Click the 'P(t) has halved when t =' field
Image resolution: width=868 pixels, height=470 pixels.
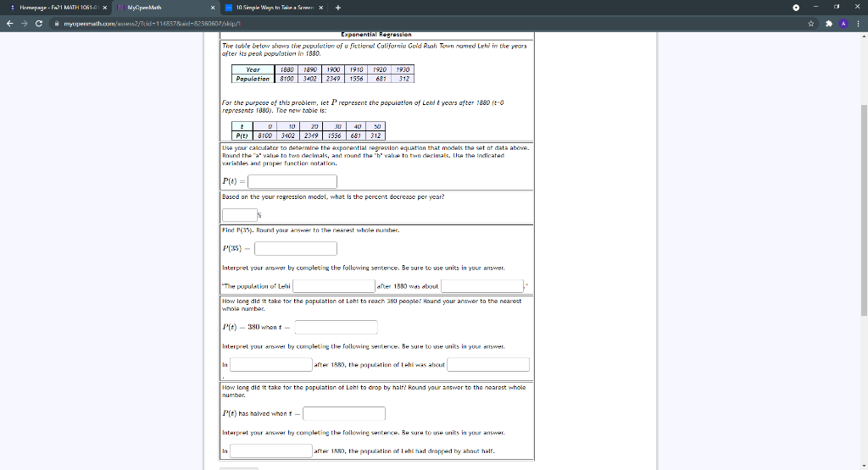pyautogui.click(x=344, y=413)
